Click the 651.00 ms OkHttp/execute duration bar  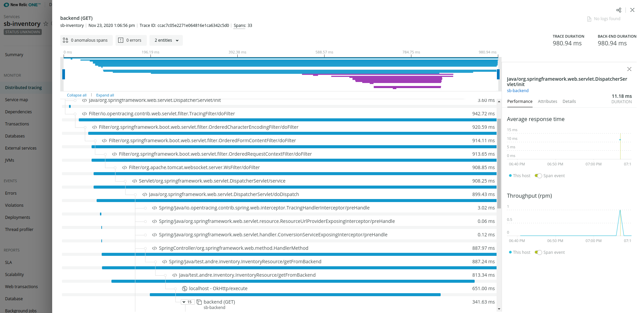point(295,295)
